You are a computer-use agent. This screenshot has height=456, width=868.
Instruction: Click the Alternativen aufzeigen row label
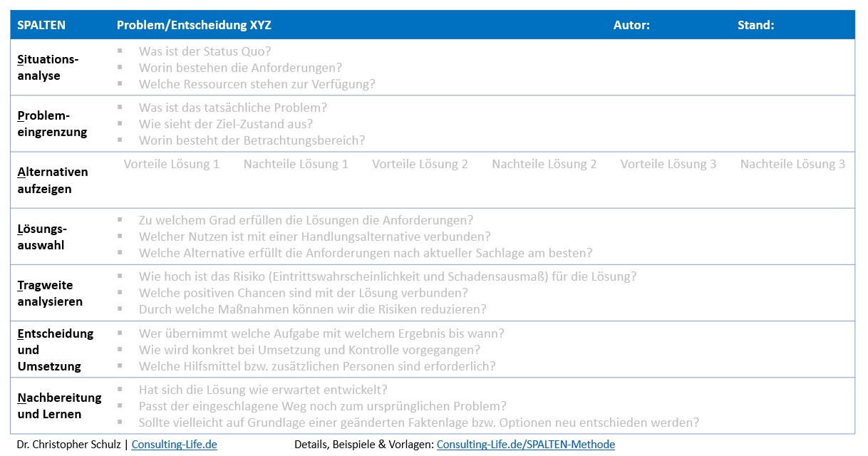53,180
